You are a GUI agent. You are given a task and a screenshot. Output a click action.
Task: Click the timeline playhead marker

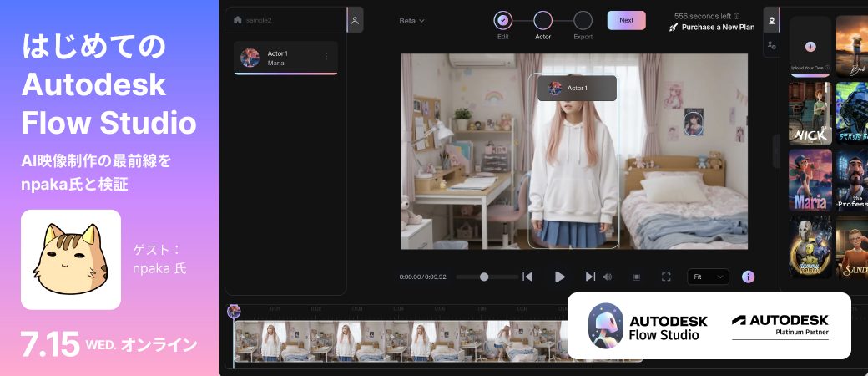coord(234,312)
